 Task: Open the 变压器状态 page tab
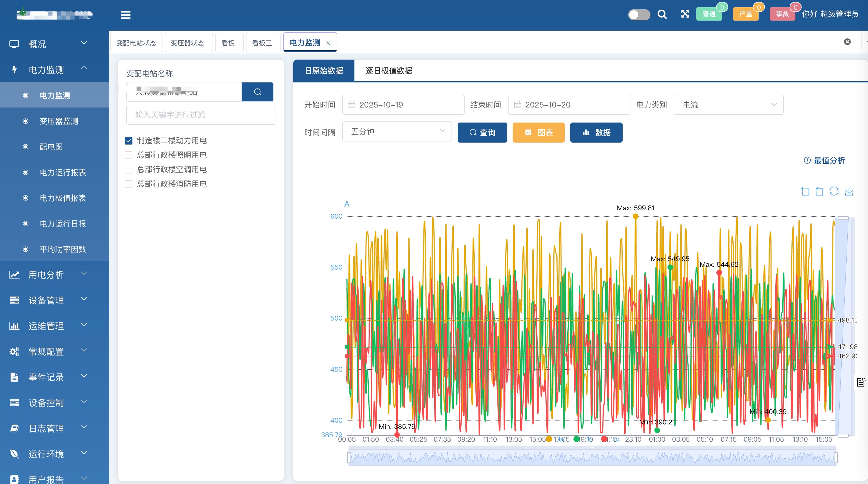pos(187,43)
